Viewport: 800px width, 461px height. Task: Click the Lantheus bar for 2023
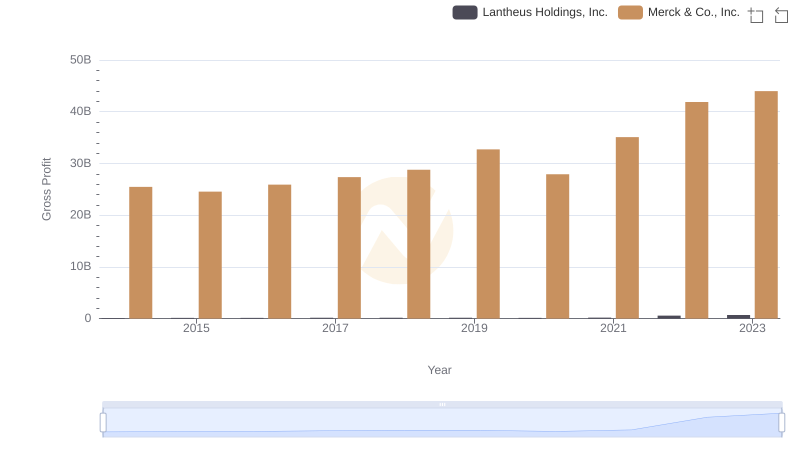coord(739,317)
